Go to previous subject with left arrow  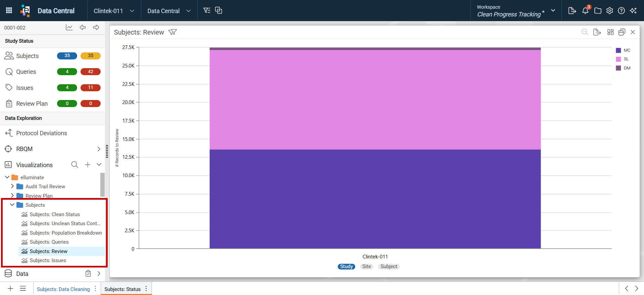[83, 28]
